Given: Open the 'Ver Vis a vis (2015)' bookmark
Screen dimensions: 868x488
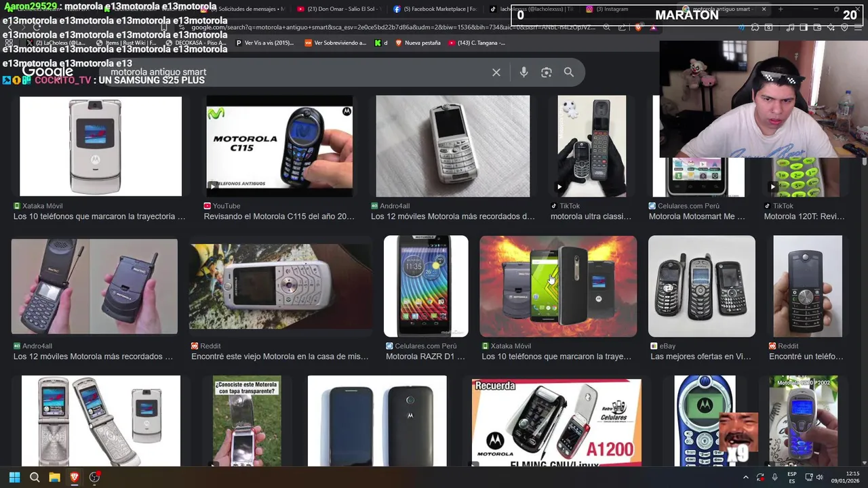Looking at the screenshot, I should [264, 43].
